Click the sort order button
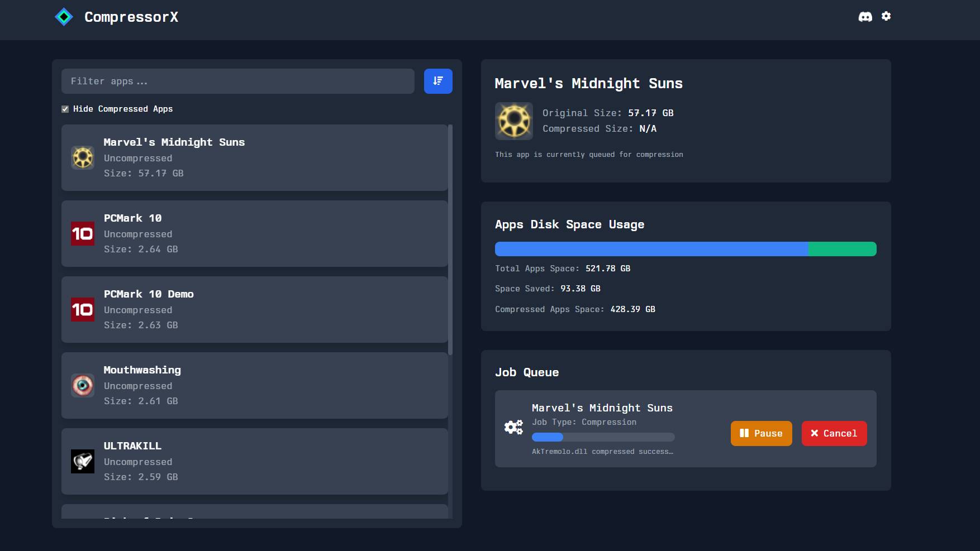980x551 pixels. coord(438,81)
